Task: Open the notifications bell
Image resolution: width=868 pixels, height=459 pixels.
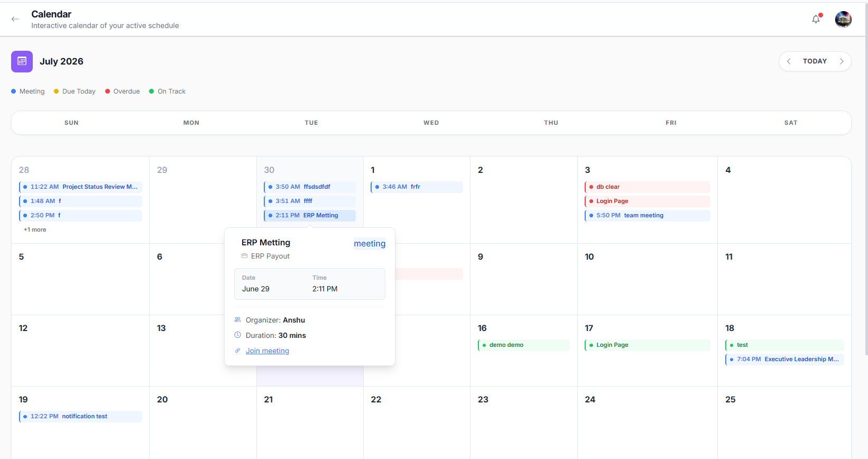Action: tap(816, 19)
